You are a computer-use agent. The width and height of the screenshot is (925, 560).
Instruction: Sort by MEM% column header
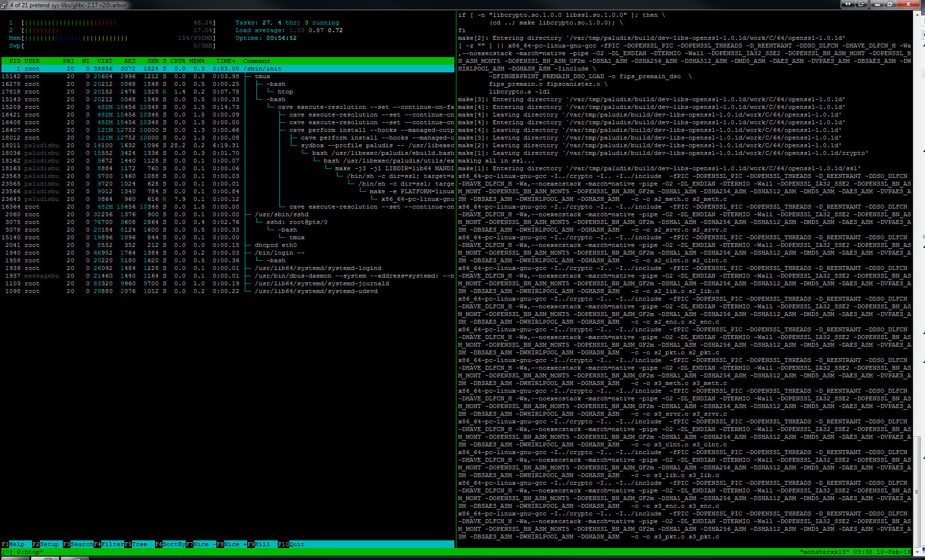(x=197, y=61)
